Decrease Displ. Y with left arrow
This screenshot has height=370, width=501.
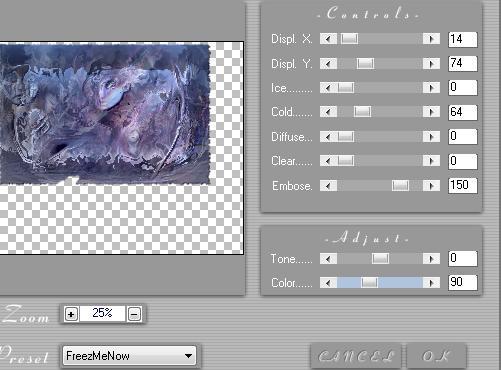[328, 63]
